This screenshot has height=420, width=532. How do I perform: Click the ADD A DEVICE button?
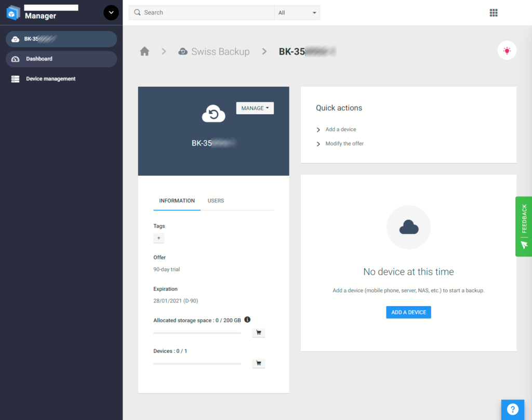pos(408,312)
